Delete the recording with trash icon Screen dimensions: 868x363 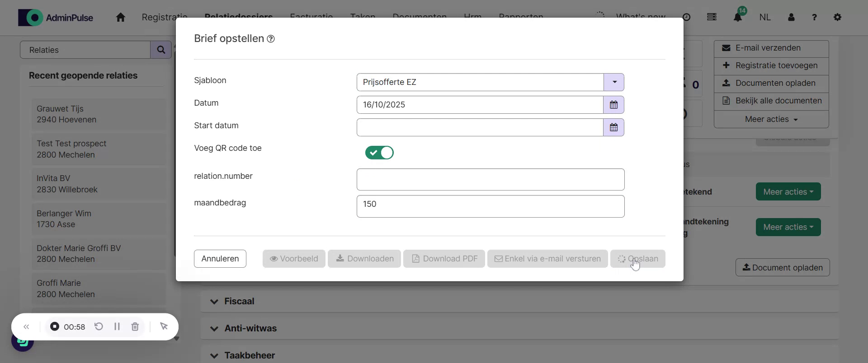click(135, 326)
